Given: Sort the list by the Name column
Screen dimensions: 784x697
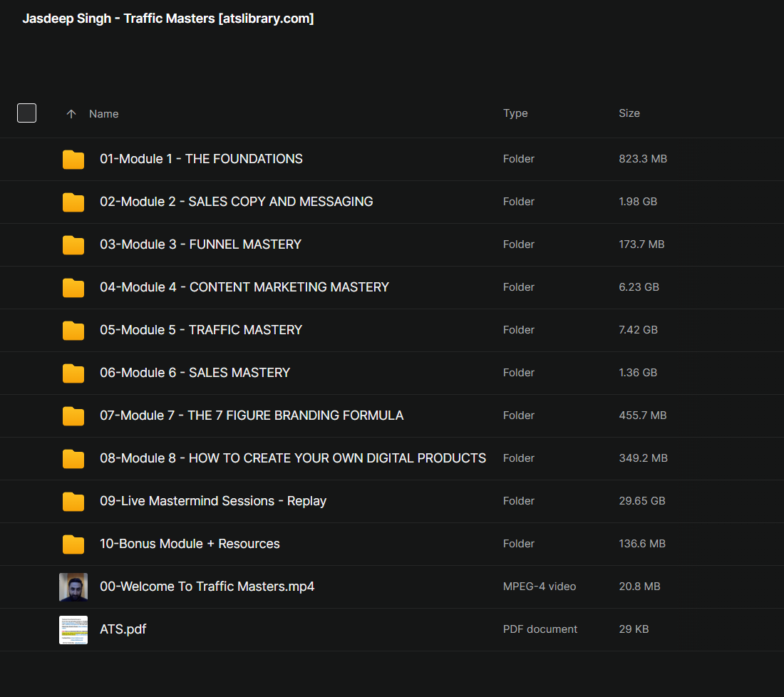Looking at the screenshot, I should pyautogui.click(x=103, y=114).
